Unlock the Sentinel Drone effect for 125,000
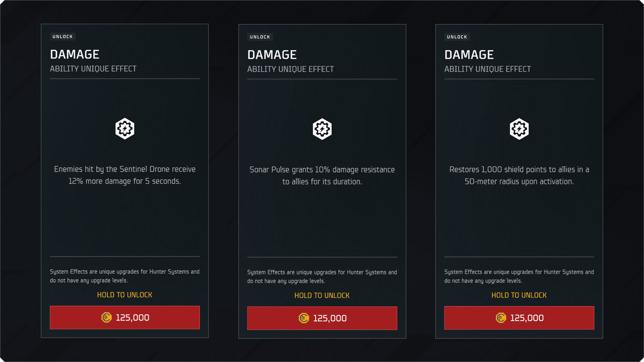 125,317
